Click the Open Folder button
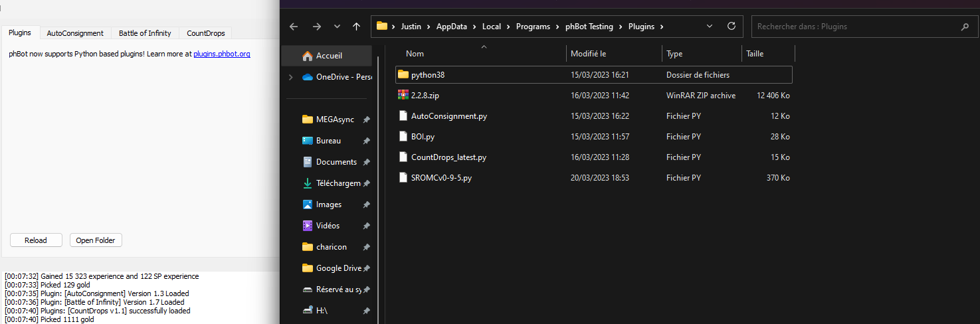This screenshot has height=324, width=980. coord(96,240)
